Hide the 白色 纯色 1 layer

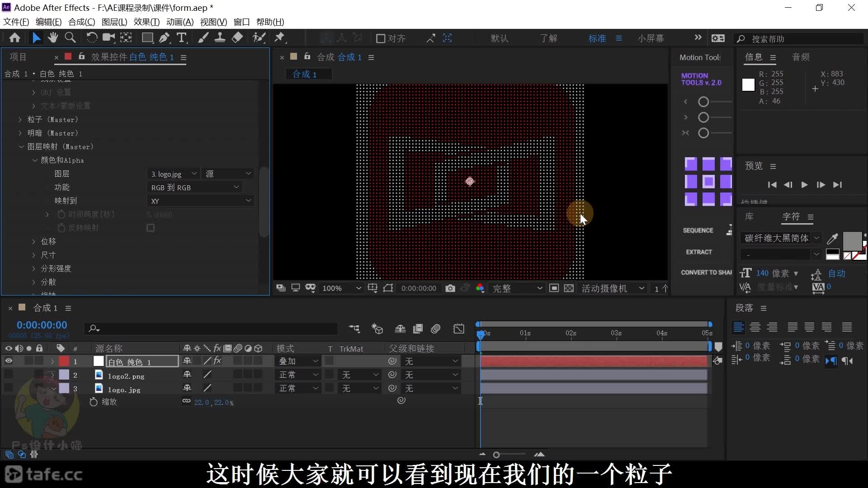(x=9, y=361)
